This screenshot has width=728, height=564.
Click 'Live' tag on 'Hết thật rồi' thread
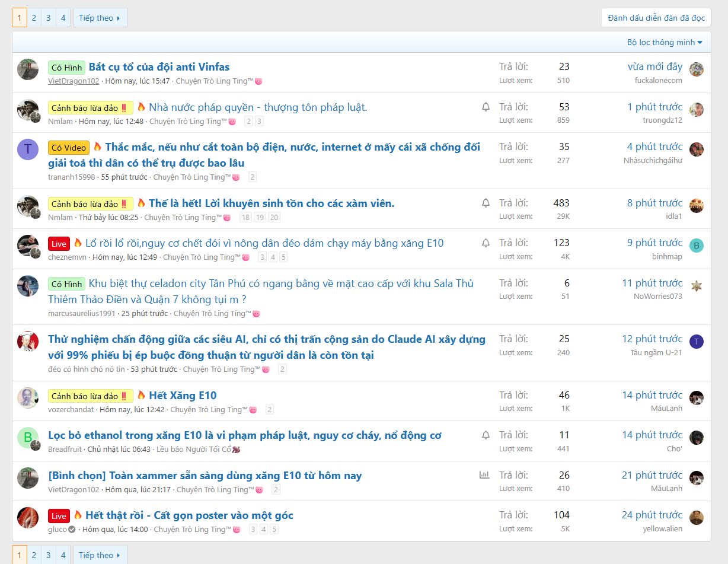[59, 516]
